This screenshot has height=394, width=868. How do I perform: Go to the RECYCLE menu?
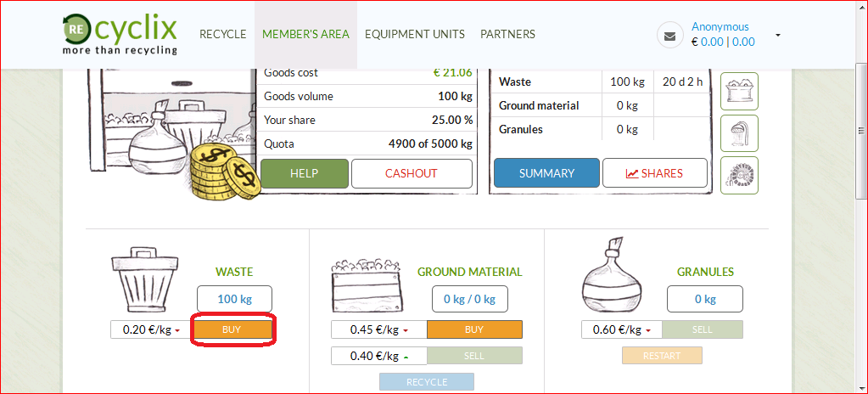tap(222, 34)
